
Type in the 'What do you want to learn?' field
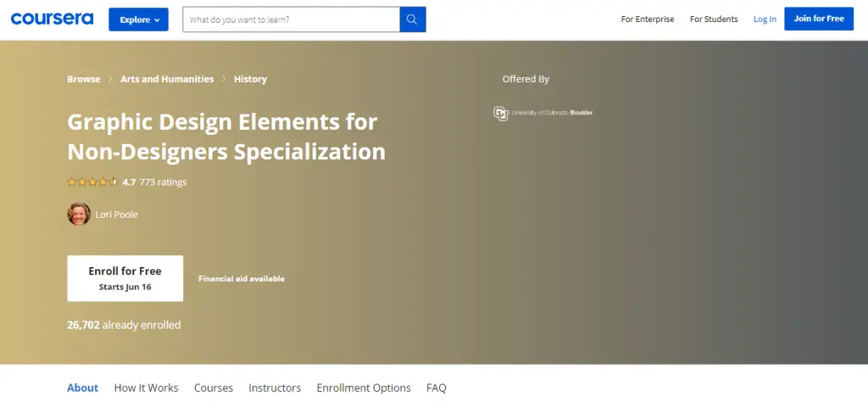pos(291,20)
